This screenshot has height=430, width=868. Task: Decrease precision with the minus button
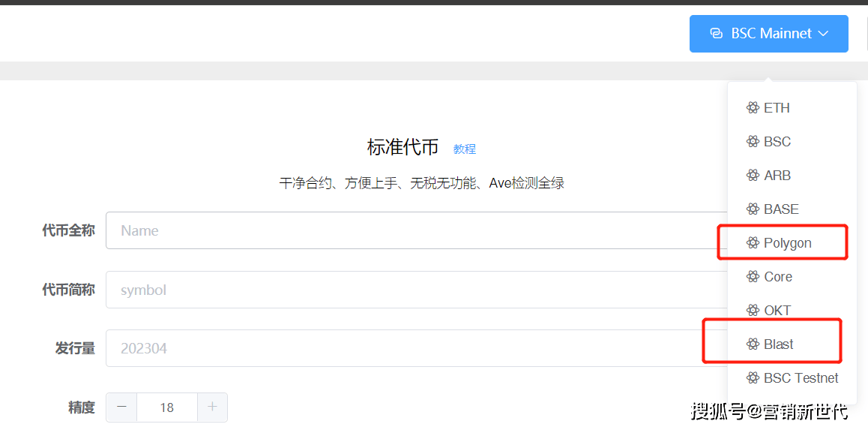coord(121,407)
